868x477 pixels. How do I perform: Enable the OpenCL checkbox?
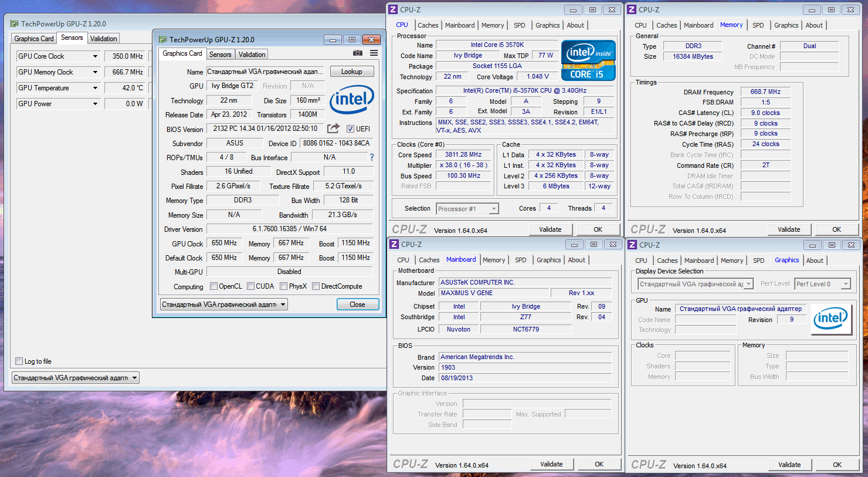click(213, 286)
